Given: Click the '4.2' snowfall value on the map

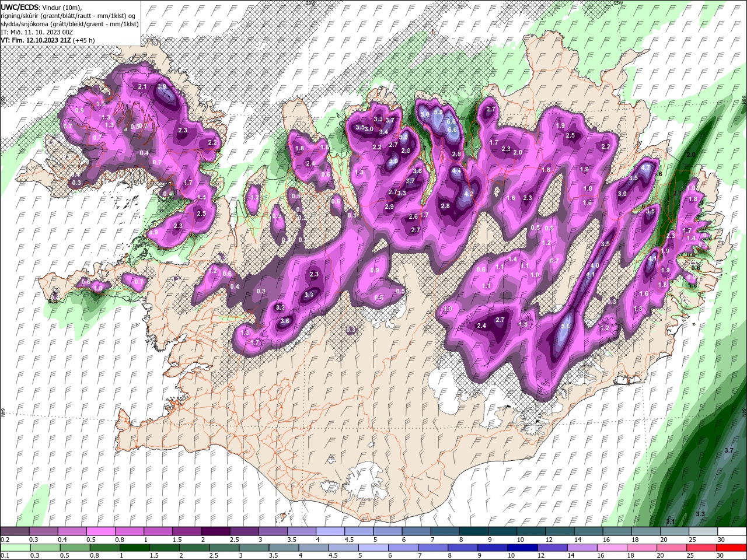Looking at the screenshot, I should pyautogui.click(x=468, y=194).
